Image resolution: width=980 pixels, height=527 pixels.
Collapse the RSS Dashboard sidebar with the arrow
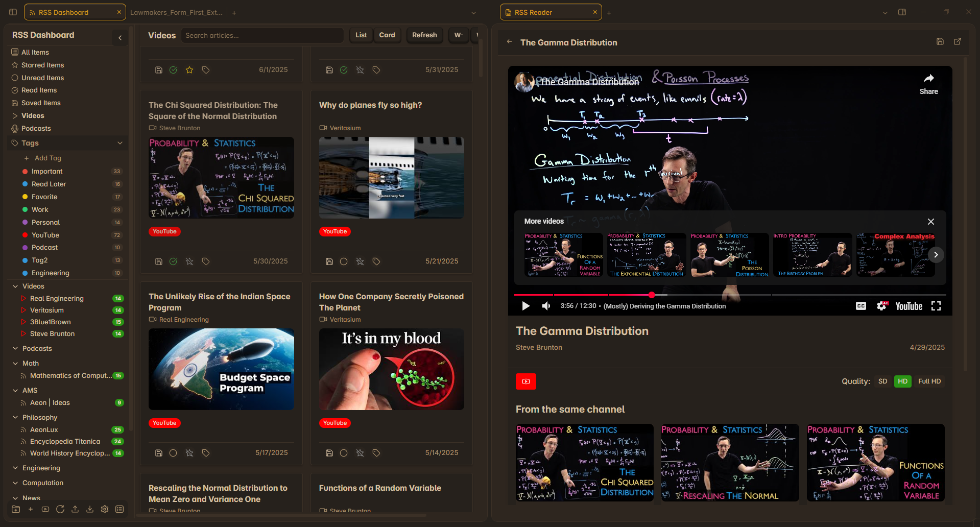pos(120,38)
